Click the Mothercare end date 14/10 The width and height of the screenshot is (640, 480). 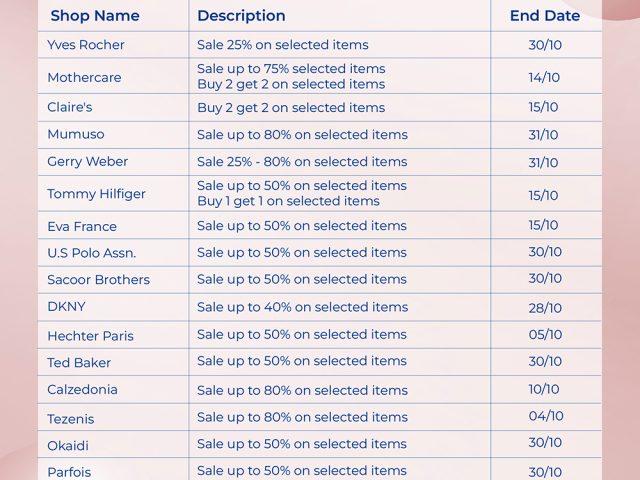[545, 77]
